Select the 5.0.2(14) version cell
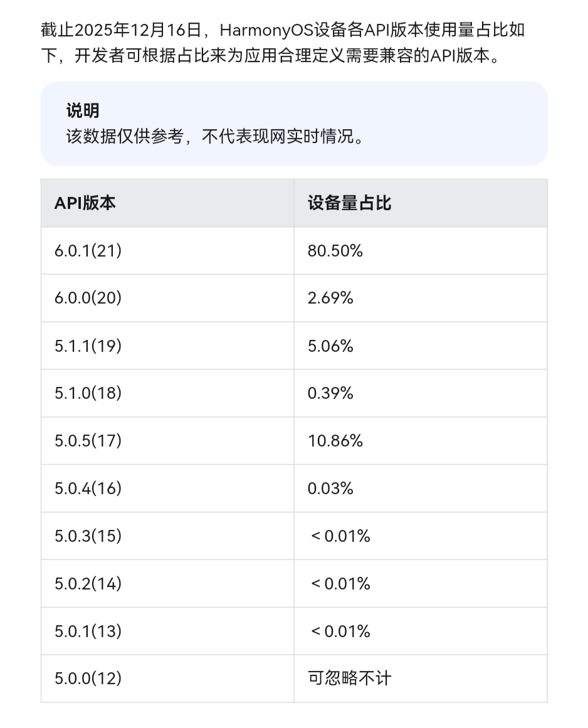This screenshot has height=728, width=588. coord(88,584)
